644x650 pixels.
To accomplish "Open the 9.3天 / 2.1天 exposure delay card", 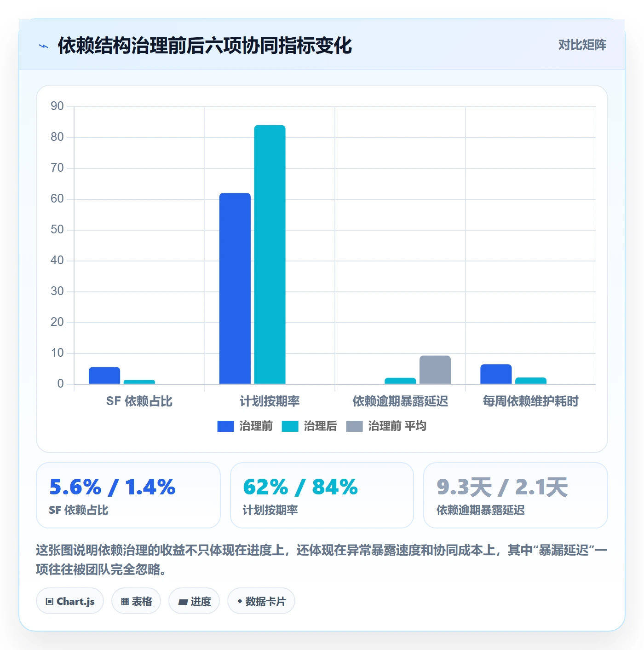I will point(516,495).
